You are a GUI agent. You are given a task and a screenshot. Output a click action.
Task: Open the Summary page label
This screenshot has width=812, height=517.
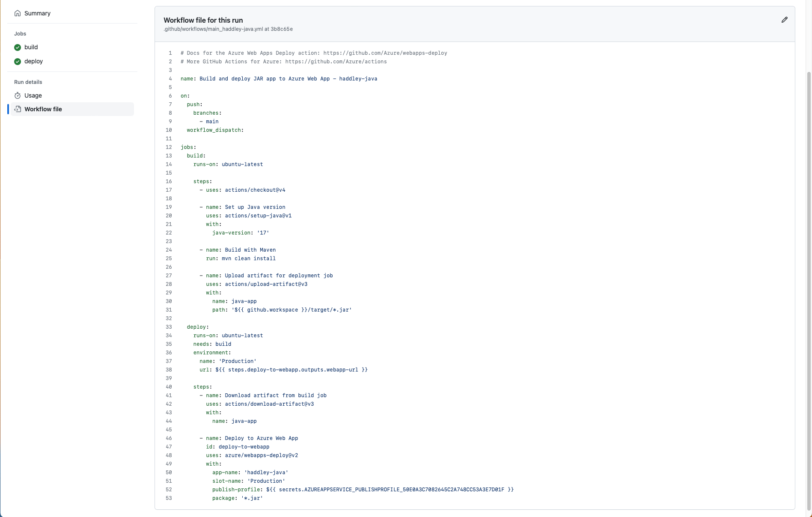pyautogui.click(x=37, y=13)
